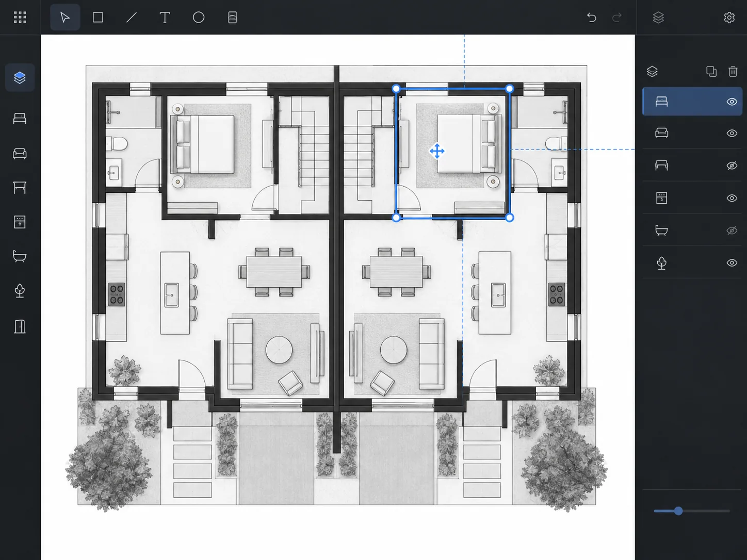Open the settings gear
Image resolution: width=747 pixels, height=560 pixels.
(x=729, y=18)
